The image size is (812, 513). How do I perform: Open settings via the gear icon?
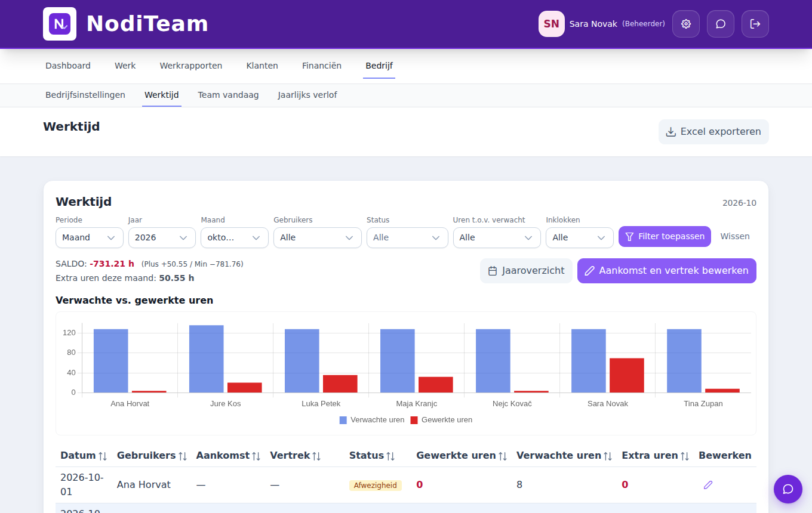pyautogui.click(x=686, y=24)
